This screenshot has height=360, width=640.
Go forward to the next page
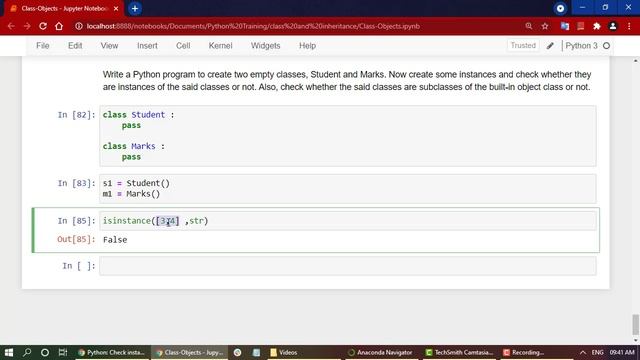click(x=27, y=26)
